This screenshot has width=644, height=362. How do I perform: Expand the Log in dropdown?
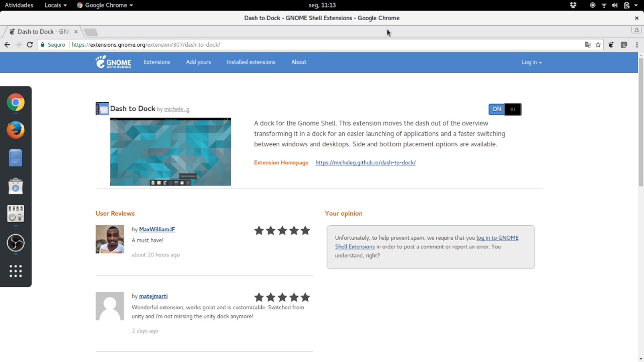(532, 62)
